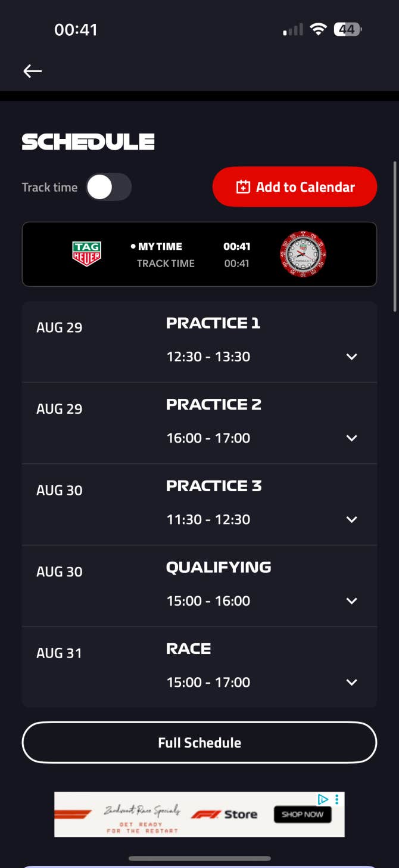Viewport: 399px width, 868px height.
Task: Open the ad options three-dot menu
Action: 337,799
